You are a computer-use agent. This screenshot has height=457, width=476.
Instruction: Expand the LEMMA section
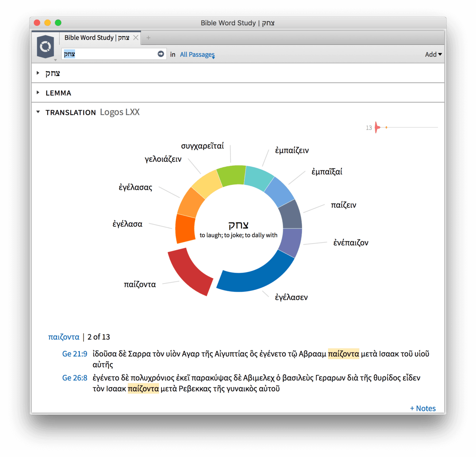point(38,93)
